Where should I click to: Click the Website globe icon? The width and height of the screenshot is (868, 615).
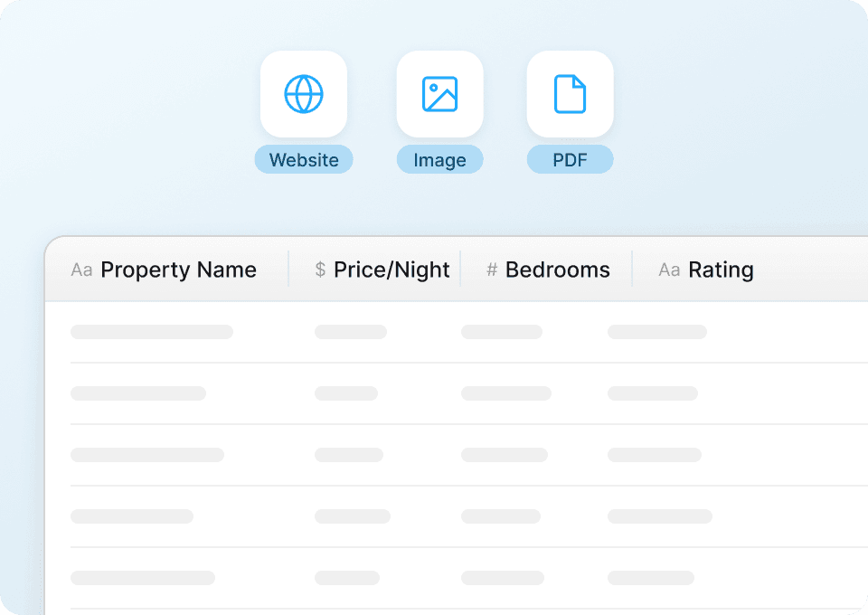click(304, 94)
